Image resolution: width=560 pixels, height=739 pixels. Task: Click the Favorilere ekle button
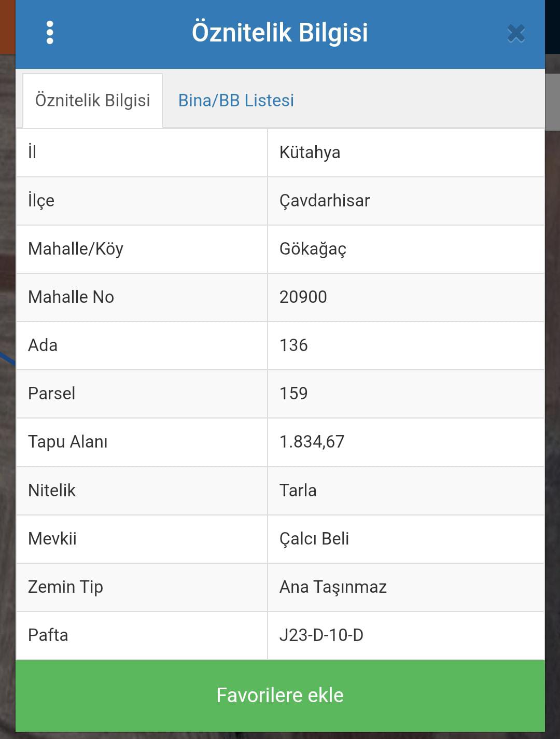280,695
